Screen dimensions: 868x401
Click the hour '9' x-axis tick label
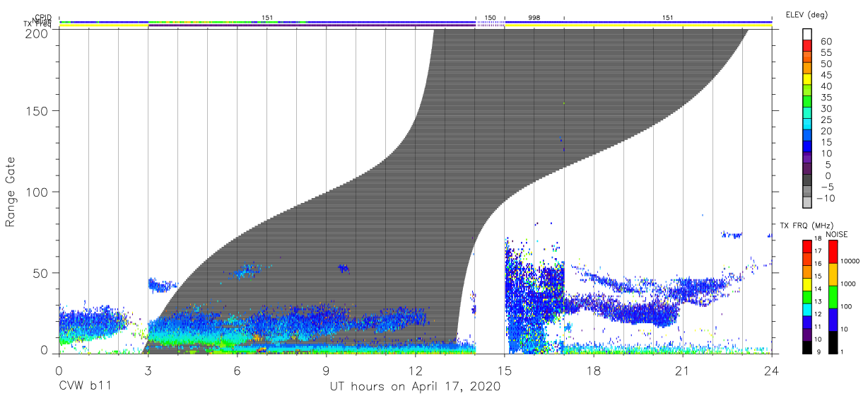[326, 371]
